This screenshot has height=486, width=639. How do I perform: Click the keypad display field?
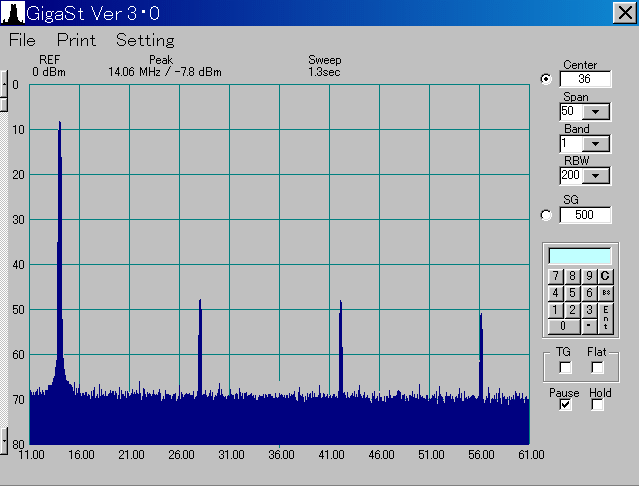coord(580,256)
